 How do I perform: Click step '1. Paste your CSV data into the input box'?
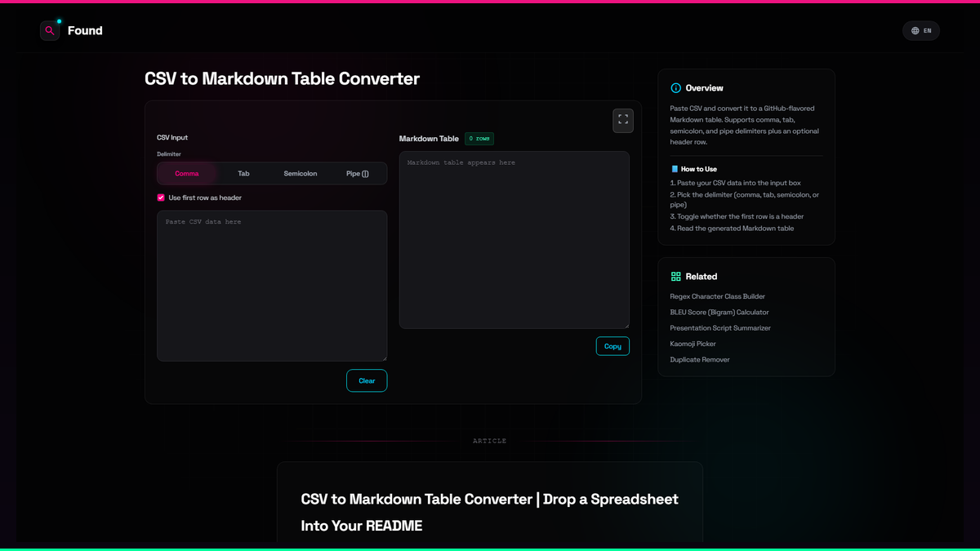click(736, 183)
